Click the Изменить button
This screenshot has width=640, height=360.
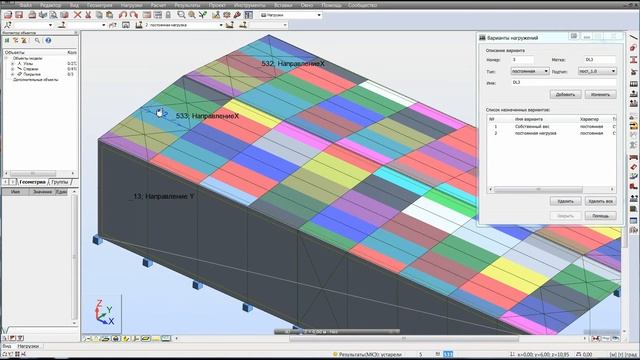[x=600, y=94]
